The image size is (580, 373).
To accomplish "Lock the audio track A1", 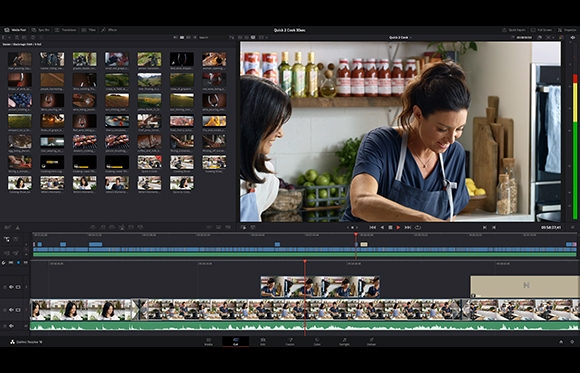I will click(5, 326).
